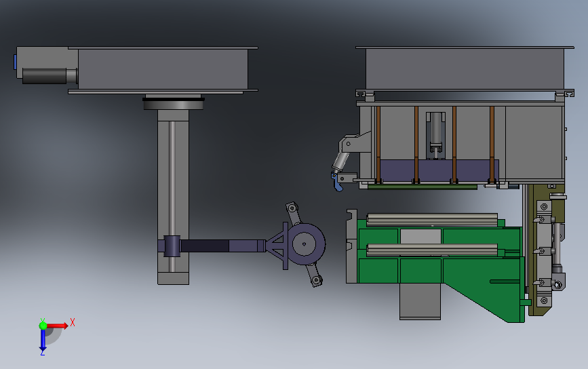The height and width of the screenshot is (369, 588).
Task: Select the small angled cylinder above blue latch
Action: (340, 161)
